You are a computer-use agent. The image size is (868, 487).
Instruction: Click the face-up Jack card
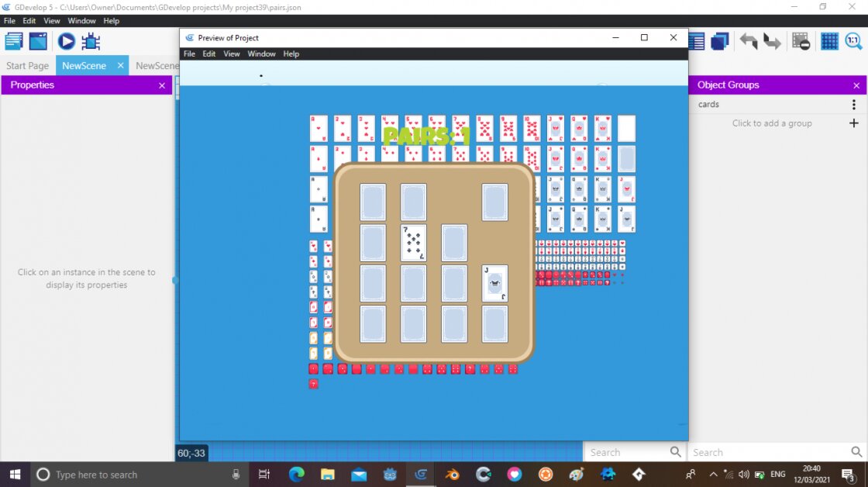(494, 283)
